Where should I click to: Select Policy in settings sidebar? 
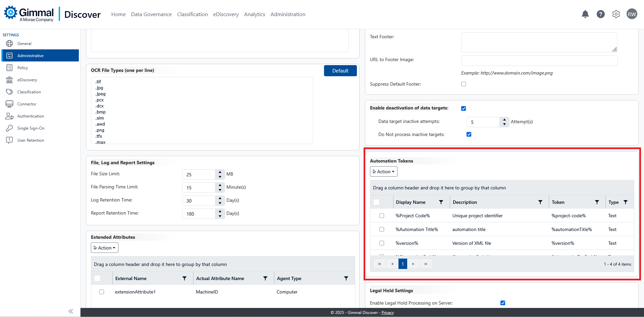click(x=22, y=68)
